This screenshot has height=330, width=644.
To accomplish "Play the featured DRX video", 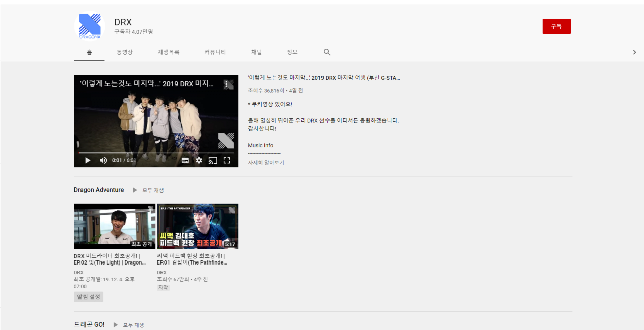I will 88,160.
